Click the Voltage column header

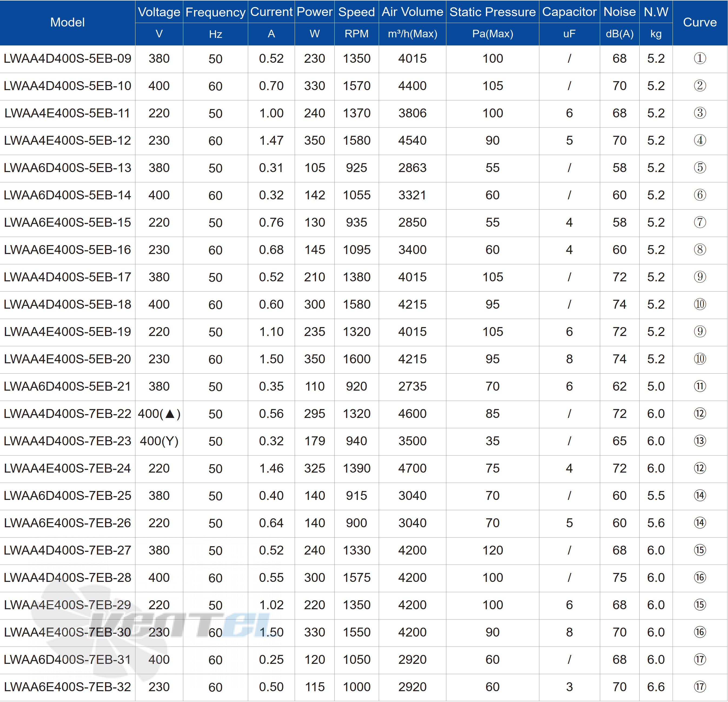coord(159,12)
